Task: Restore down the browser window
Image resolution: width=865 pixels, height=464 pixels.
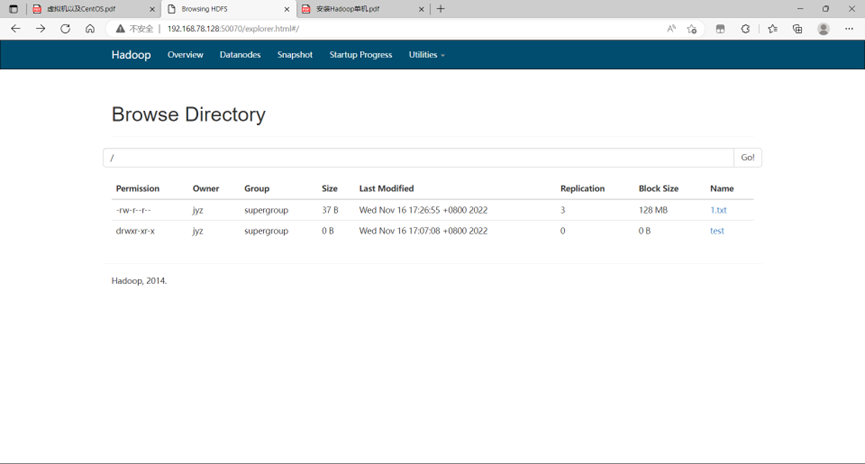Action: 825,9
